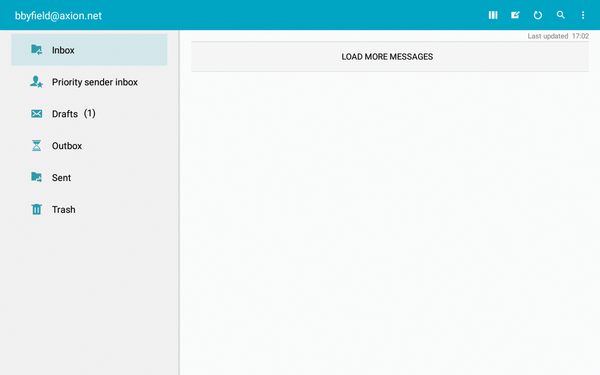Tap the bbyfield@axion.net account title
This screenshot has height=375, width=600.
click(x=58, y=16)
